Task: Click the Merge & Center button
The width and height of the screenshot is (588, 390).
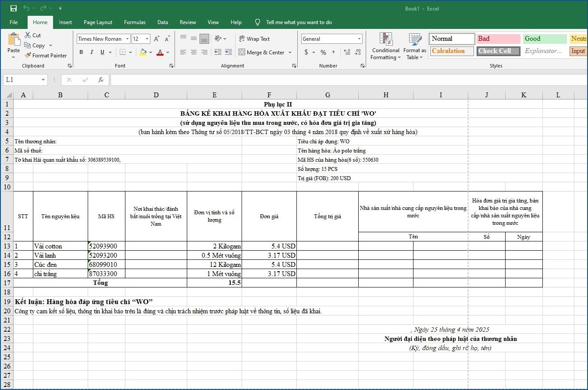Action: click(265, 52)
